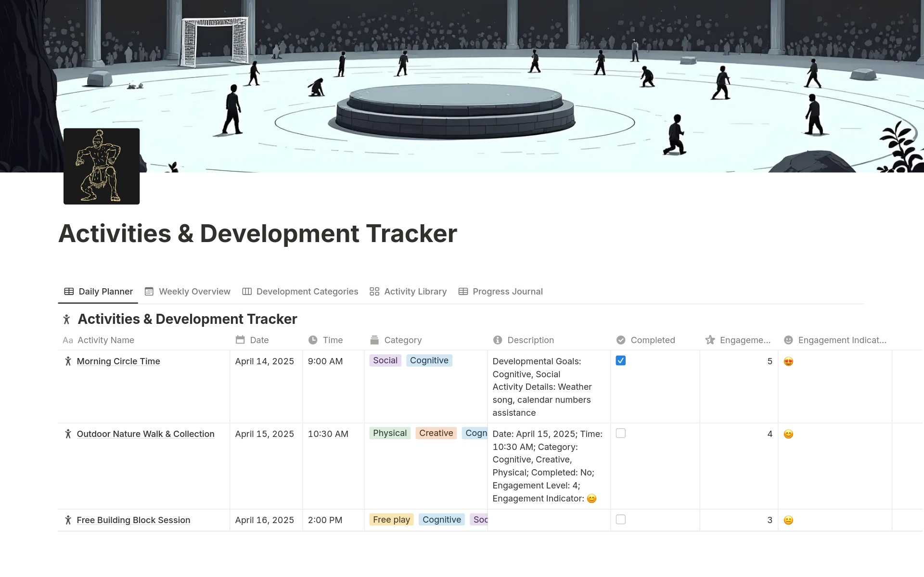Check Completed for Outdoor Nature Walk

[x=621, y=433]
